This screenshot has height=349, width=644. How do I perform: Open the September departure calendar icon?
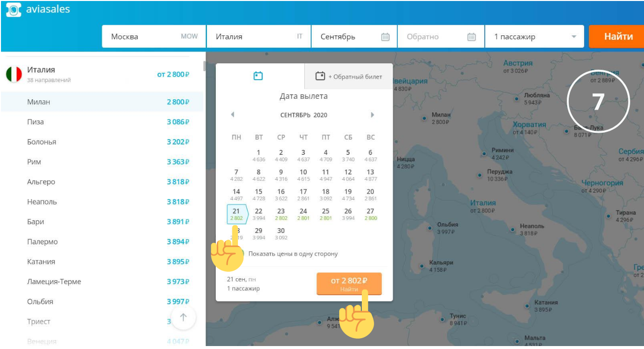(385, 37)
